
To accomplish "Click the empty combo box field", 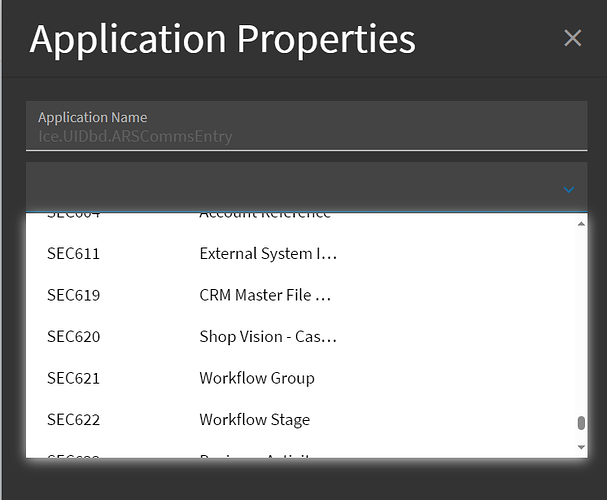I will (307, 187).
